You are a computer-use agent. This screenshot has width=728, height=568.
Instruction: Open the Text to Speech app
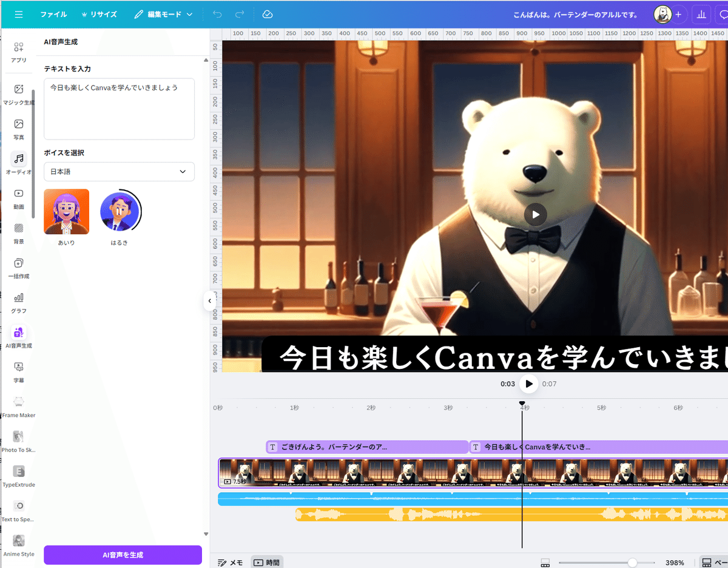coord(19,511)
